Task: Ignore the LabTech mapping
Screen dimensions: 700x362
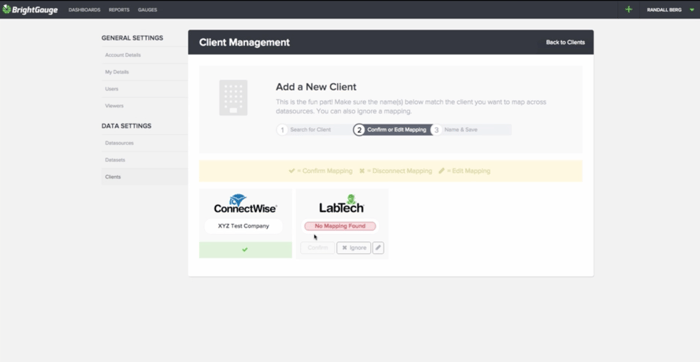Action: (354, 248)
